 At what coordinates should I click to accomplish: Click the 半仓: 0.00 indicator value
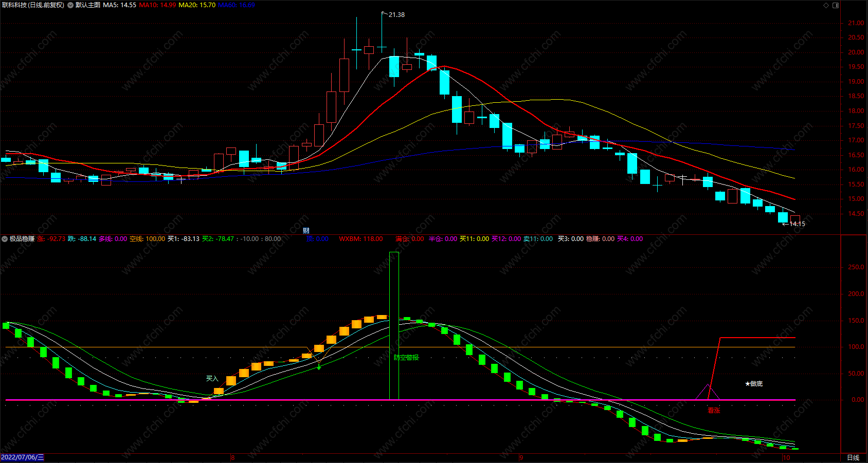[443, 239]
